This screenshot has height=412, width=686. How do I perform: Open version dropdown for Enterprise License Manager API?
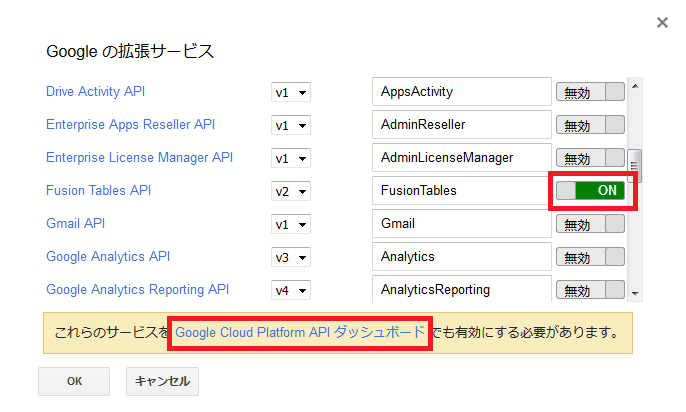[x=290, y=158]
